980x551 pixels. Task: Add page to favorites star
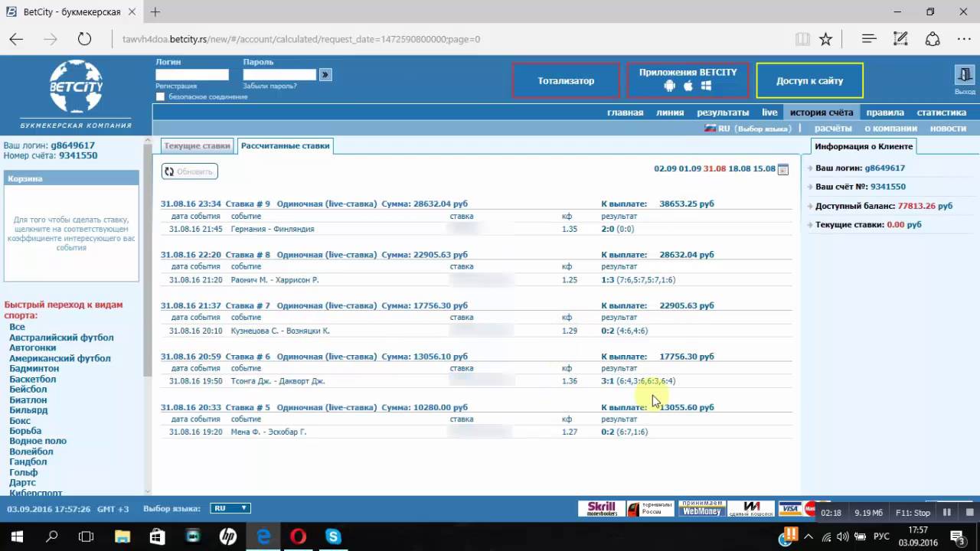825,39
